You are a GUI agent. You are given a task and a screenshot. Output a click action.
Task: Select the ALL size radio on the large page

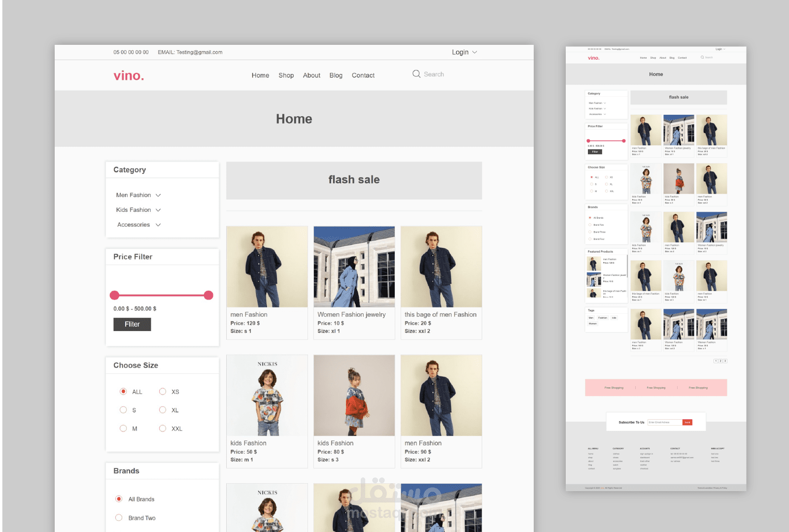tap(123, 392)
